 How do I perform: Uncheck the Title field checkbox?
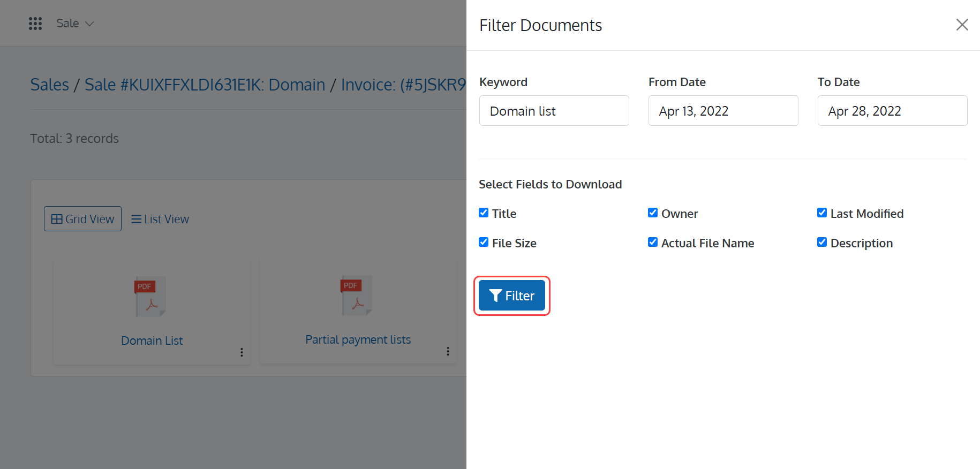[x=484, y=213]
